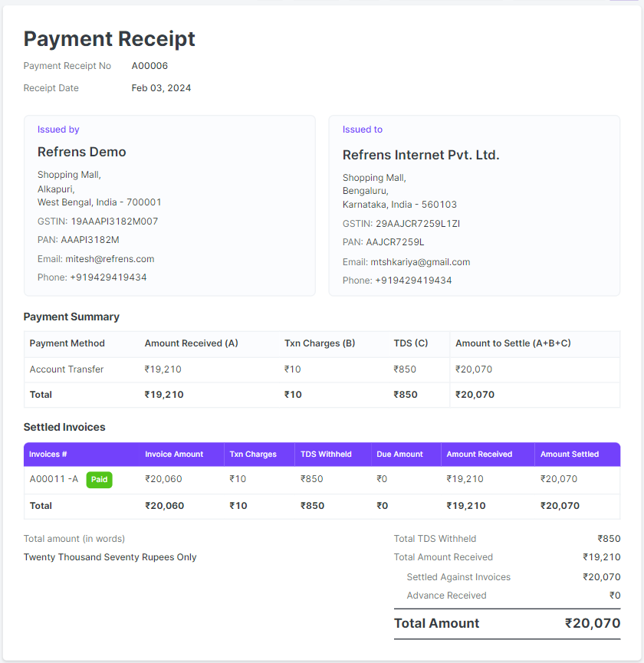Open invoice A00011 -A
Image resolution: width=644 pixels, height=663 pixels.
54,478
